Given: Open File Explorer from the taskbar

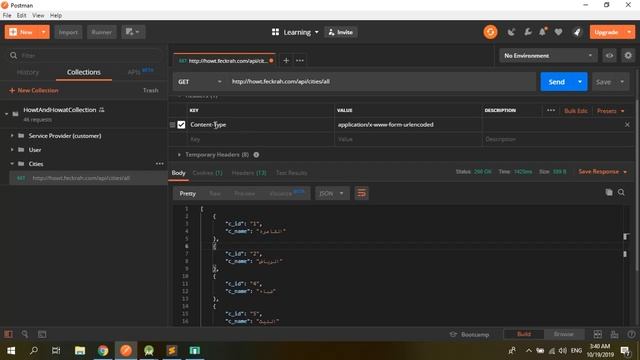Looking at the screenshot, I should click(x=80, y=351).
